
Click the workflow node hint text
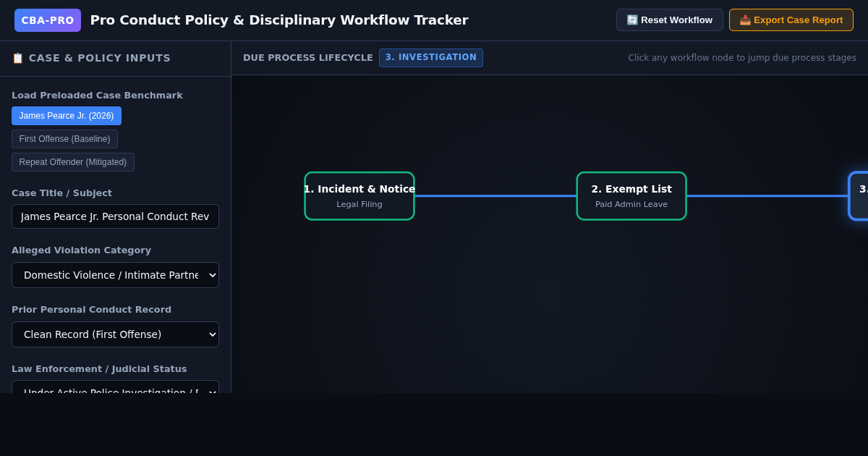coord(742,58)
